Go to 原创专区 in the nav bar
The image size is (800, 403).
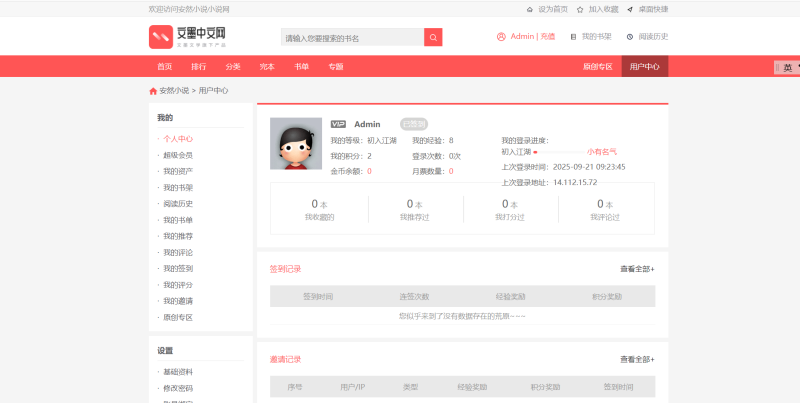coord(598,66)
